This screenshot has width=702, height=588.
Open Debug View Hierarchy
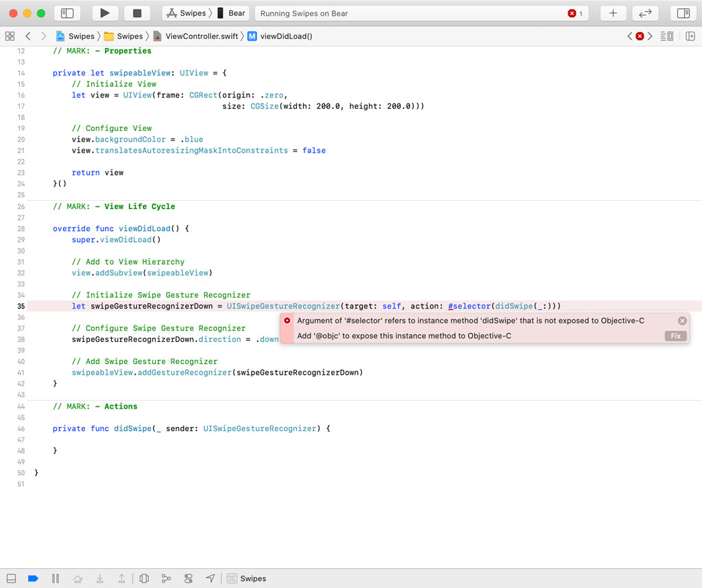tap(144, 578)
